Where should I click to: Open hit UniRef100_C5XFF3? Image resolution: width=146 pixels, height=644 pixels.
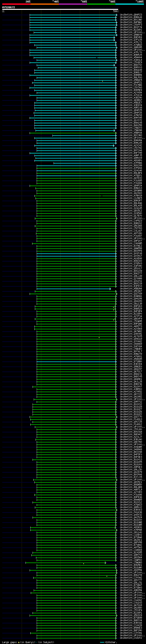pos(131,25)
